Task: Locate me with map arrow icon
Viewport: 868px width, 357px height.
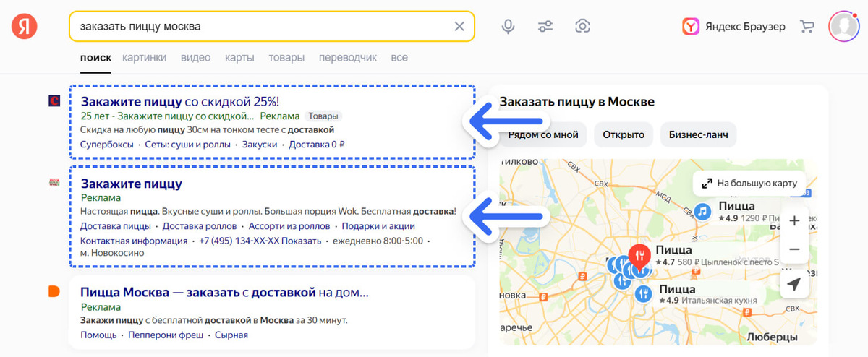Action: [794, 285]
